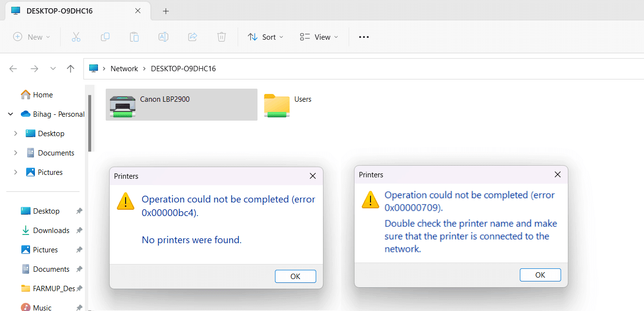Image resolution: width=644 pixels, height=311 pixels.
Task: Open the Users shared folder
Action: coord(277,106)
